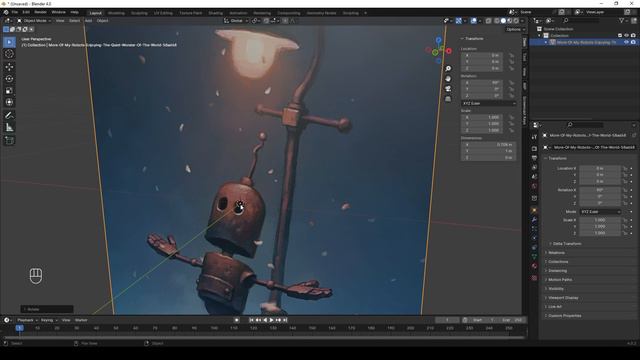Screen dimensions: 640x360
Task: Expand the Custom Properties panel
Action: click(x=564, y=316)
